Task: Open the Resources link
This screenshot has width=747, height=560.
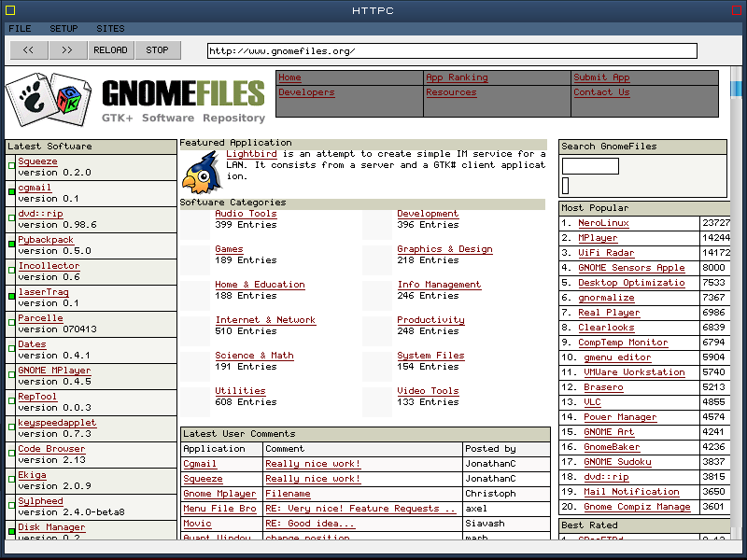Action: [451, 92]
